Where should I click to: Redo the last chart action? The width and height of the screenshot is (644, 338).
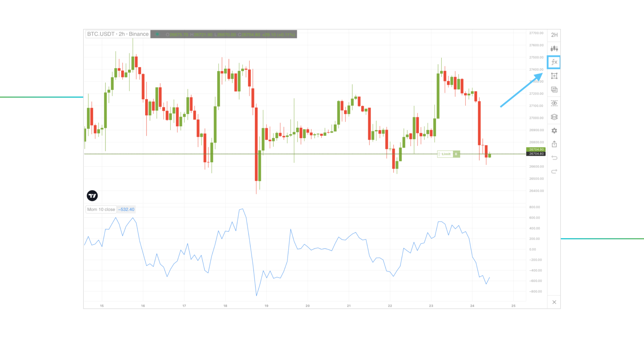point(554,171)
